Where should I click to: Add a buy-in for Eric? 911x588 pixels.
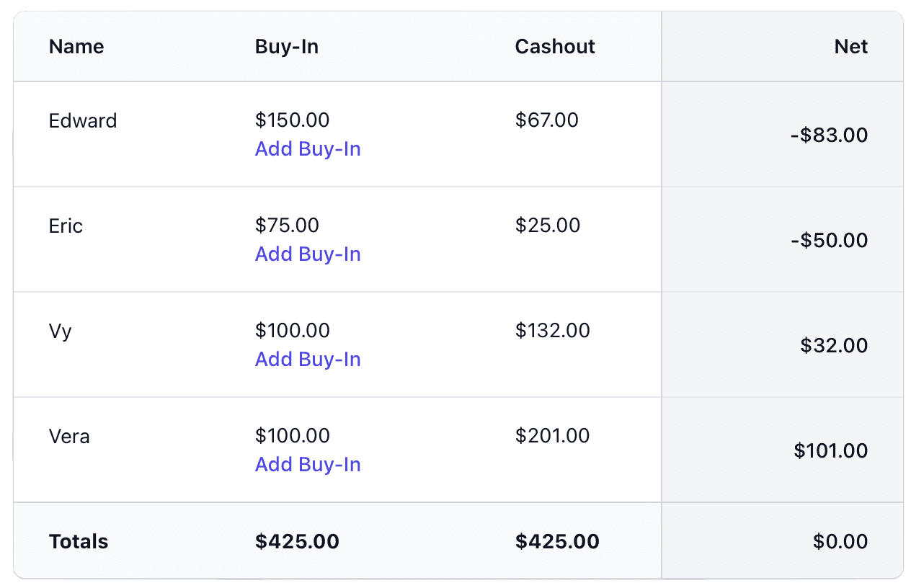pyautogui.click(x=308, y=254)
